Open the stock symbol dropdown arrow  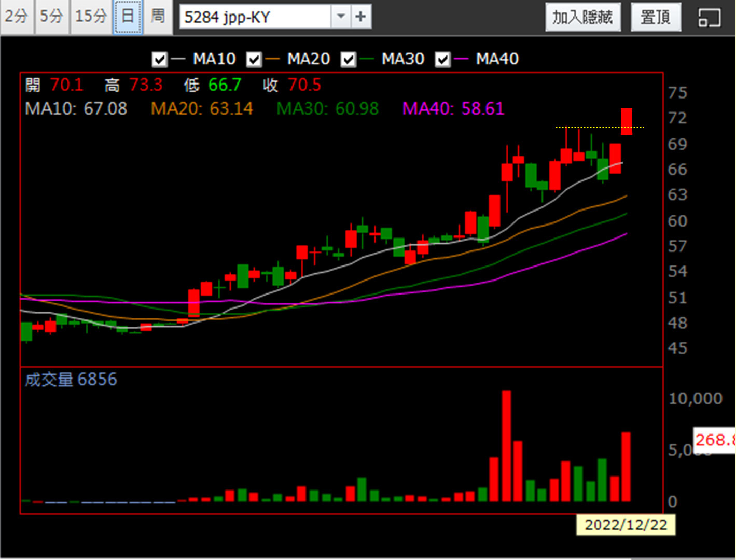pos(341,17)
